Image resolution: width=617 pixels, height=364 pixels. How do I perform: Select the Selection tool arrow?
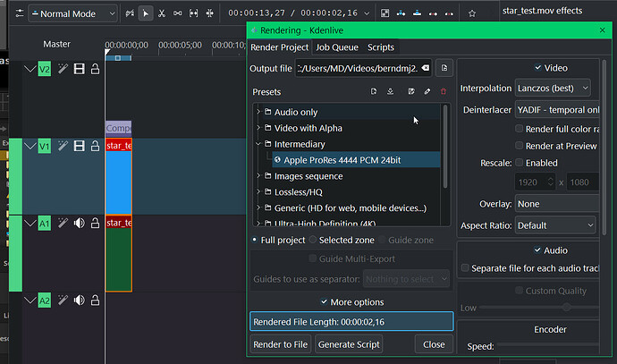[146, 13]
